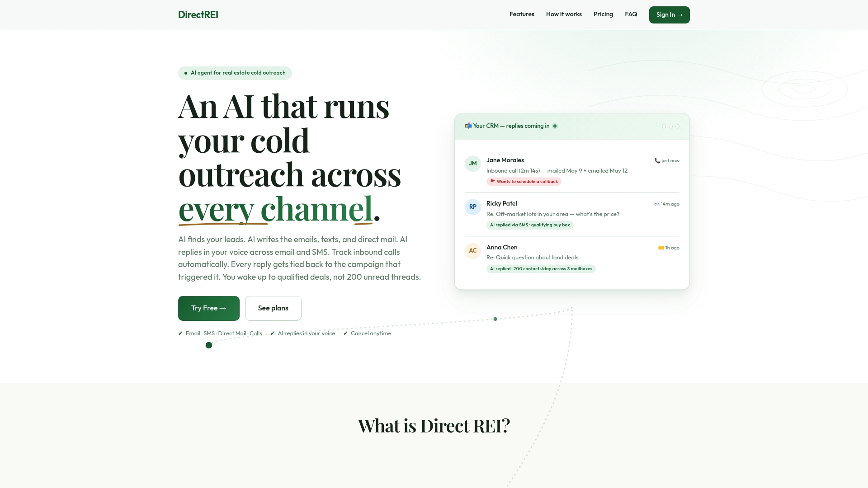Click the email icon beside '1h ago'
The width and height of the screenshot is (868, 488).
tap(661, 248)
